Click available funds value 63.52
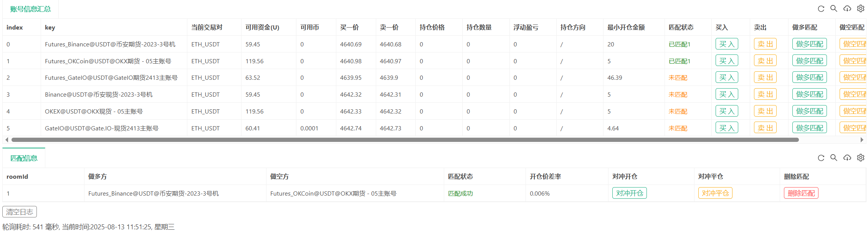The height and width of the screenshot is (237, 868). click(x=253, y=77)
